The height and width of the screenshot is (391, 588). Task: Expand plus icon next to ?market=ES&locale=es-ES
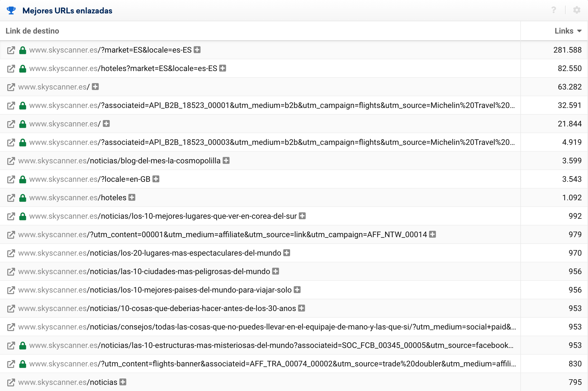pos(197,50)
